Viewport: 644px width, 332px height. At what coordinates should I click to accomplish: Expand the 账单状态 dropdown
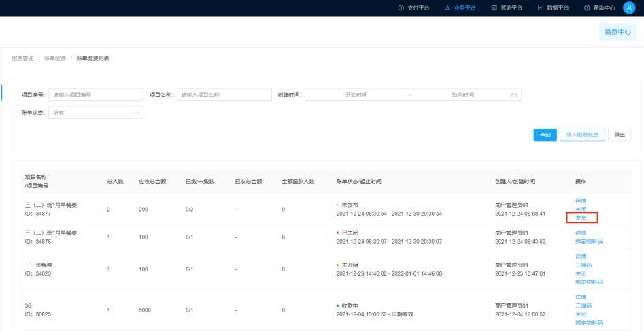pos(96,112)
